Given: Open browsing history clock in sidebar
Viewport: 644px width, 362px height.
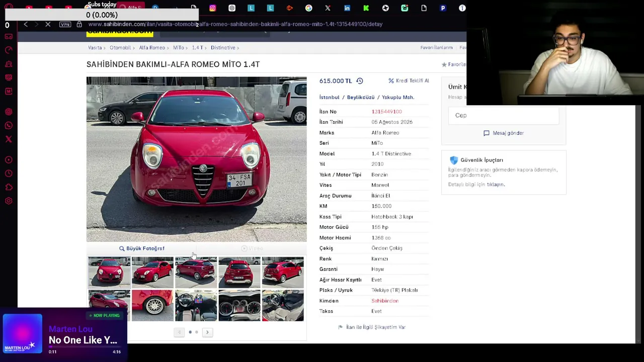Looking at the screenshot, I should tap(9, 173).
